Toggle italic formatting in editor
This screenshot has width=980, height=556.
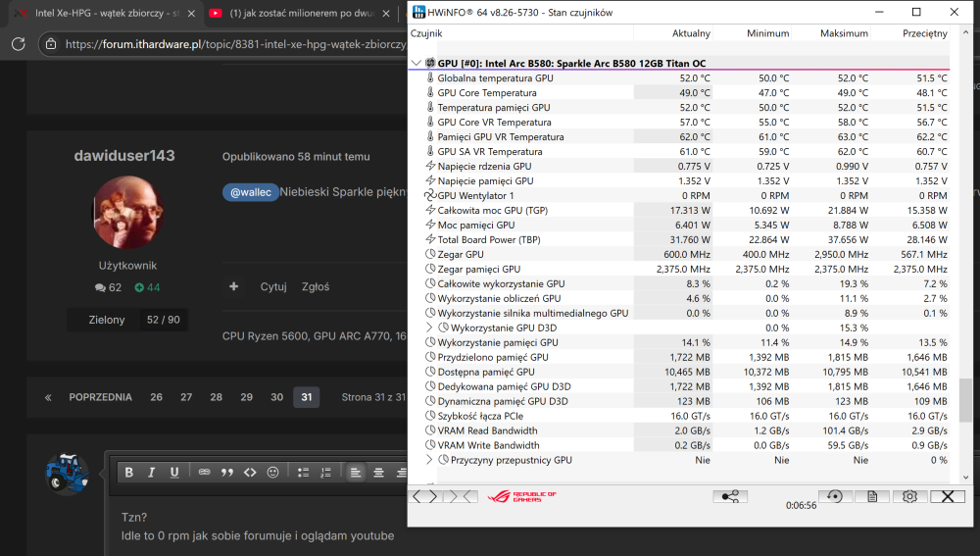pos(151,473)
